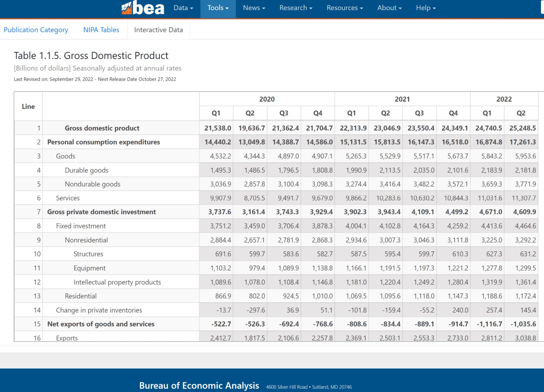Expand the Research menu

(296, 8)
